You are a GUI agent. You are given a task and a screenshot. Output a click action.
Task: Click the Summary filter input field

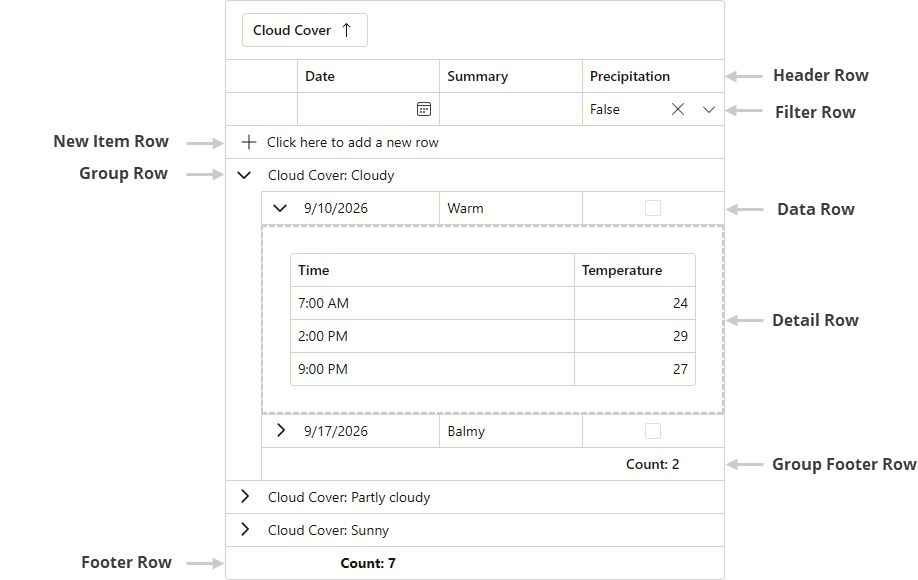pyautogui.click(x=511, y=109)
